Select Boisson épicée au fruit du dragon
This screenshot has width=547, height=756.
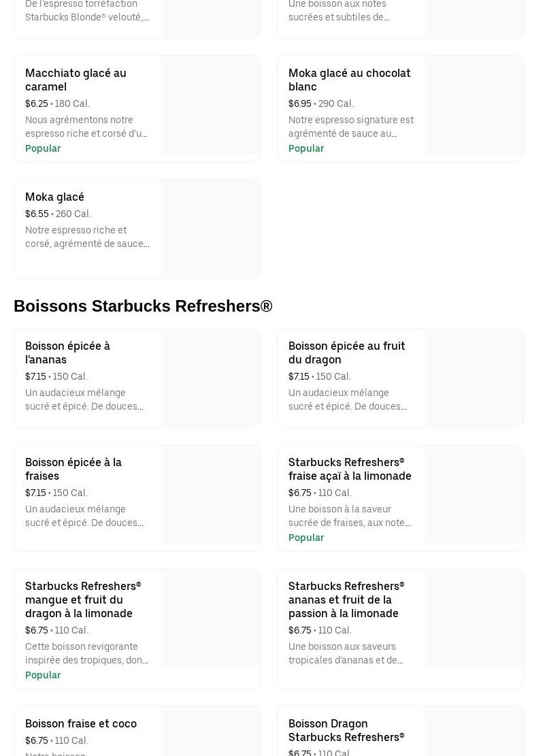coord(346,352)
